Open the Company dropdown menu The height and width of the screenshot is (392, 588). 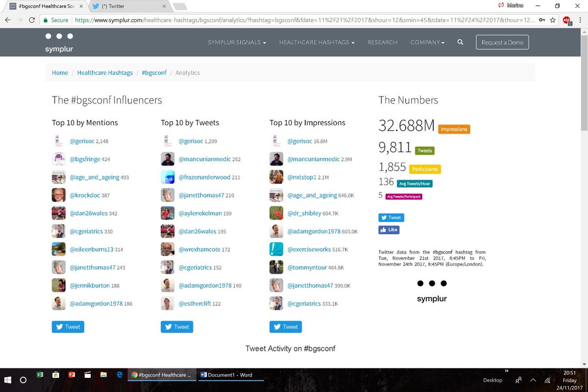[428, 42]
